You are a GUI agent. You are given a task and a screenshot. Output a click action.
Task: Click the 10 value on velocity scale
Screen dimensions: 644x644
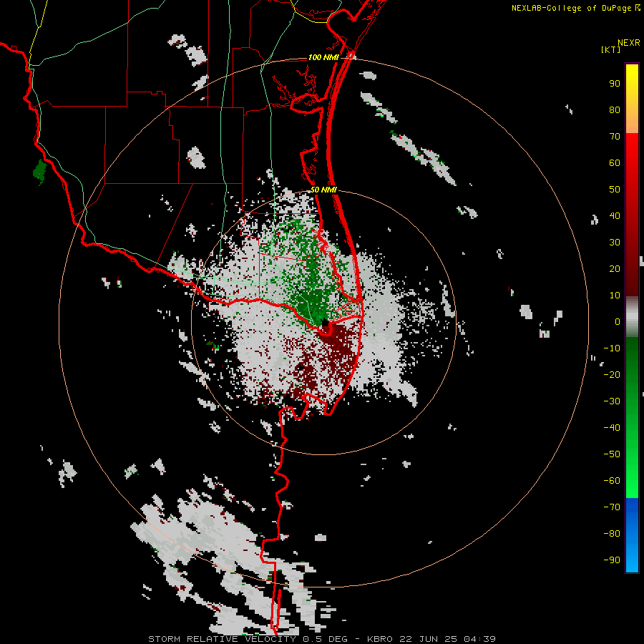click(x=615, y=296)
